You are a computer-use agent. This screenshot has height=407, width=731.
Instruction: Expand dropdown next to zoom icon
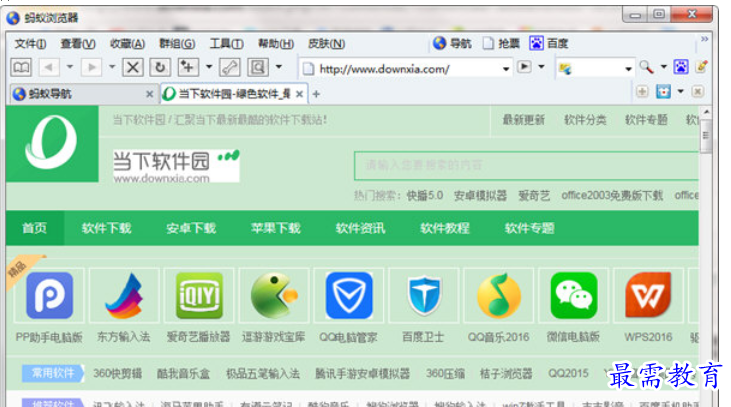[279, 67]
